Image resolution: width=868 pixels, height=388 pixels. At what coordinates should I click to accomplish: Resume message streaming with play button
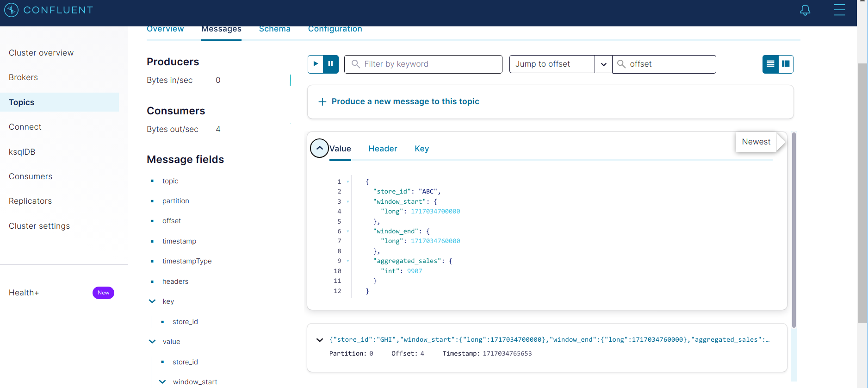[x=316, y=64]
